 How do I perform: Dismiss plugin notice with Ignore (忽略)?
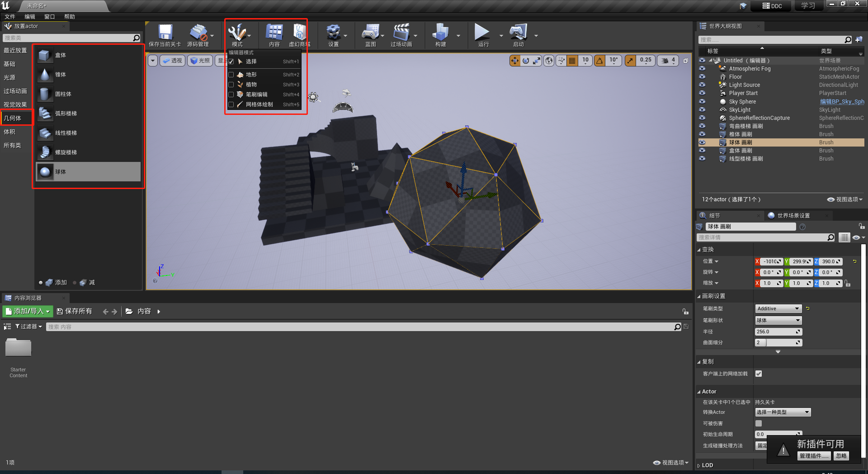[x=841, y=456]
